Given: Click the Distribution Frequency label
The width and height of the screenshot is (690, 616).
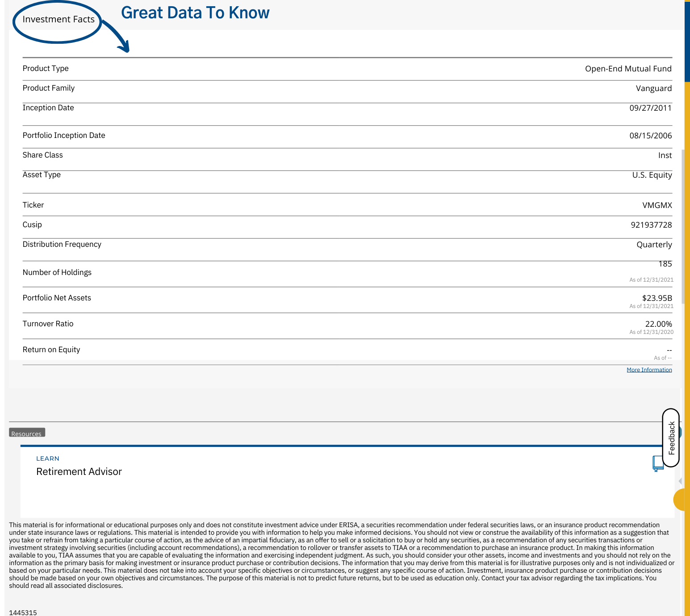Looking at the screenshot, I should [62, 244].
